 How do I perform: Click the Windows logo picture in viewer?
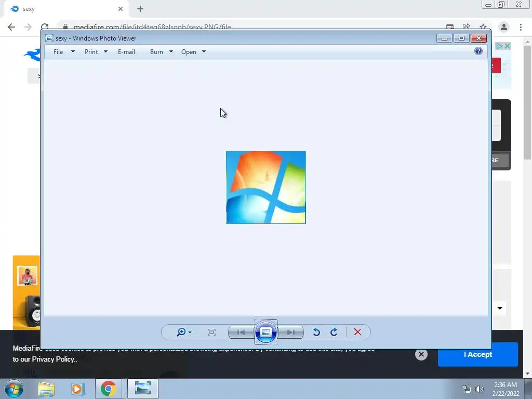click(266, 188)
